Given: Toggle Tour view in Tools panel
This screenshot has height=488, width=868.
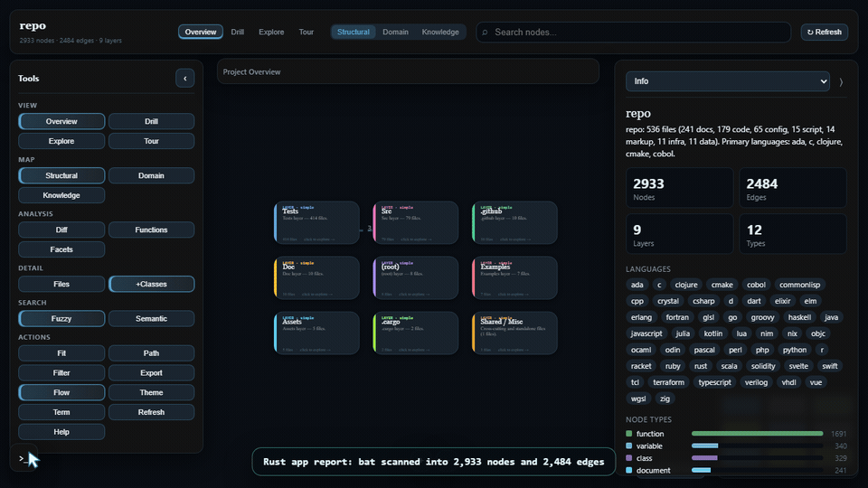Looking at the screenshot, I should (151, 141).
